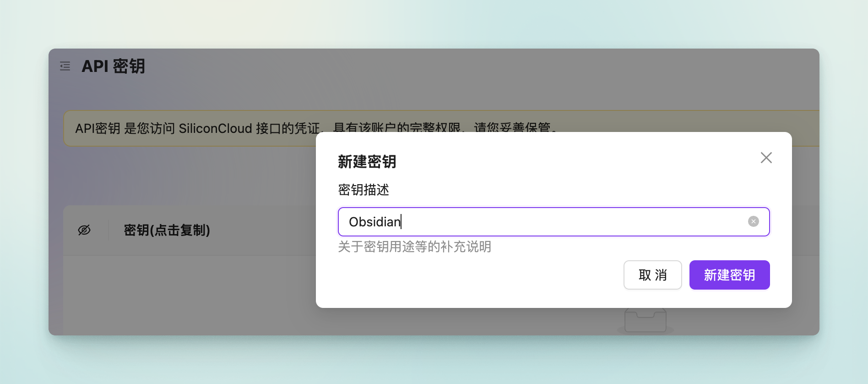Click the API 密钥 page title

tap(113, 66)
